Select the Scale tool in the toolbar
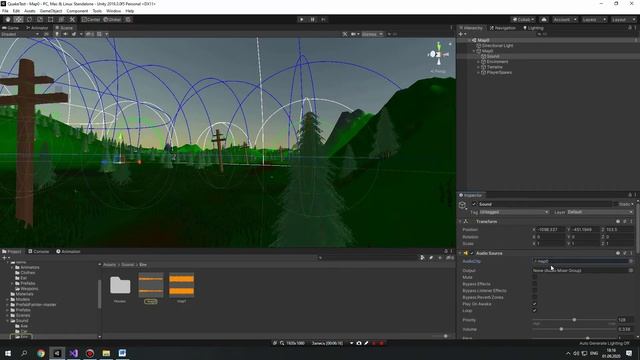 point(40,20)
